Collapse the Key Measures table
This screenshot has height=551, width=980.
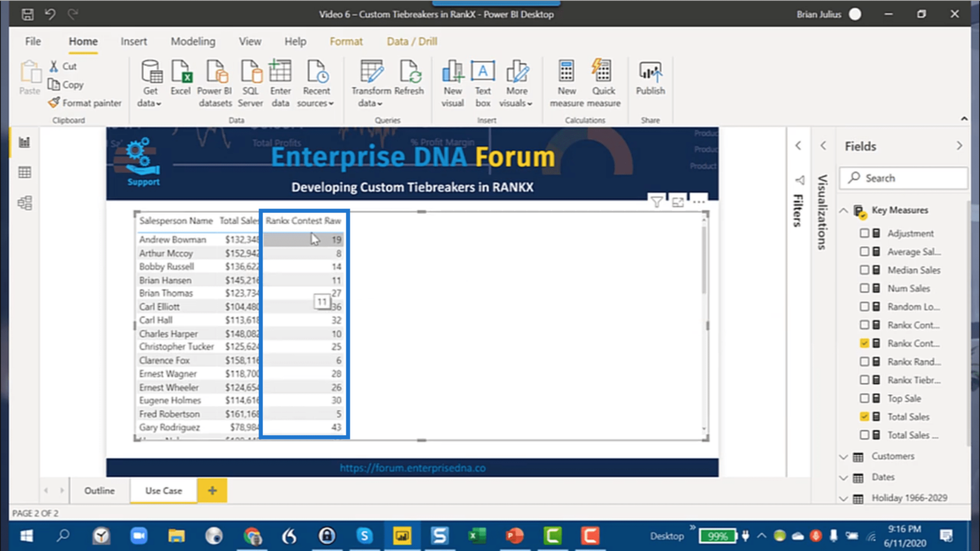(843, 210)
